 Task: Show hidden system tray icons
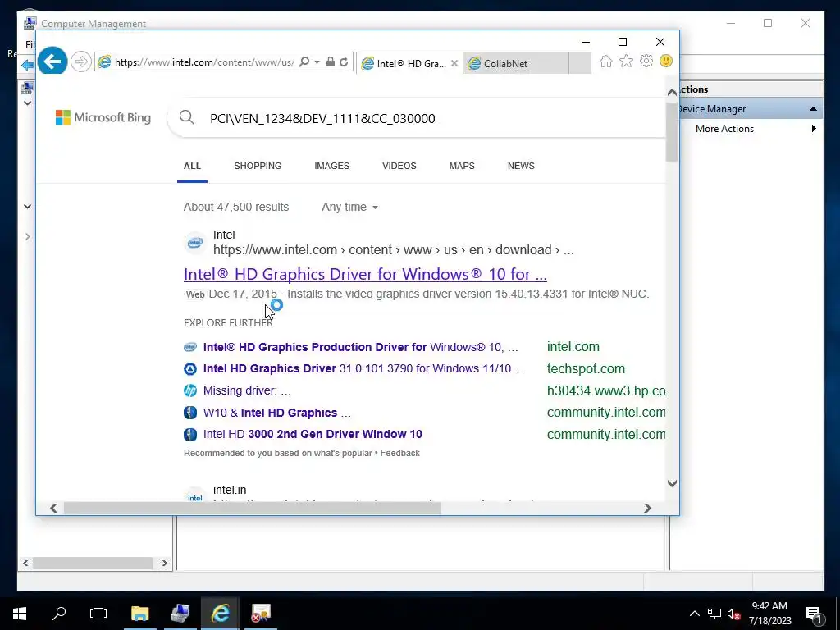(694, 614)
